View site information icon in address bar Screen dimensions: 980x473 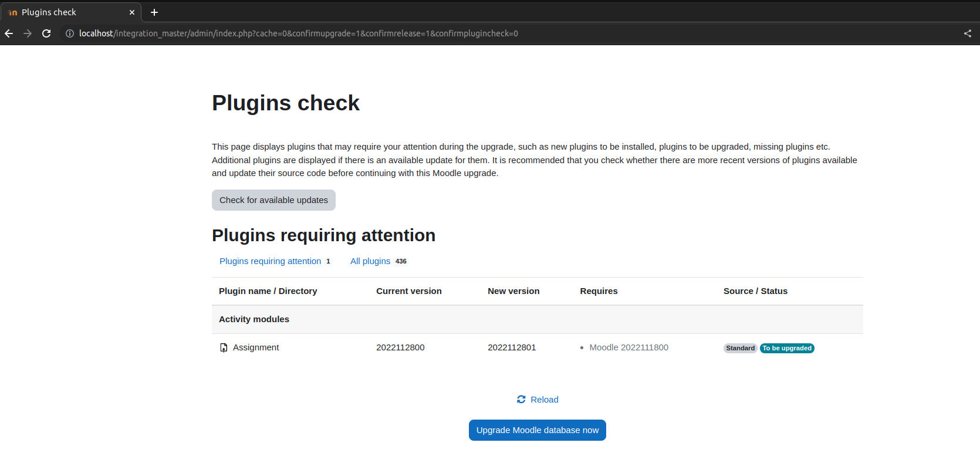[70, 33]
